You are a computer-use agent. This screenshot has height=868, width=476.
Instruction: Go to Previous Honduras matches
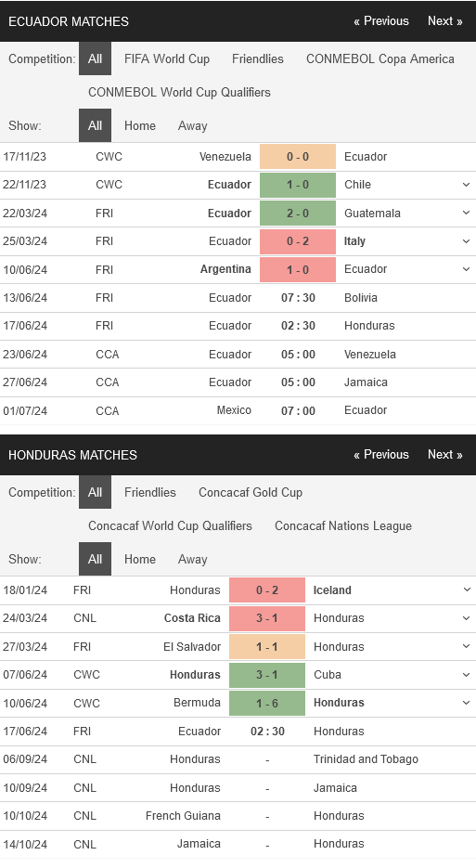pos(381,455)
